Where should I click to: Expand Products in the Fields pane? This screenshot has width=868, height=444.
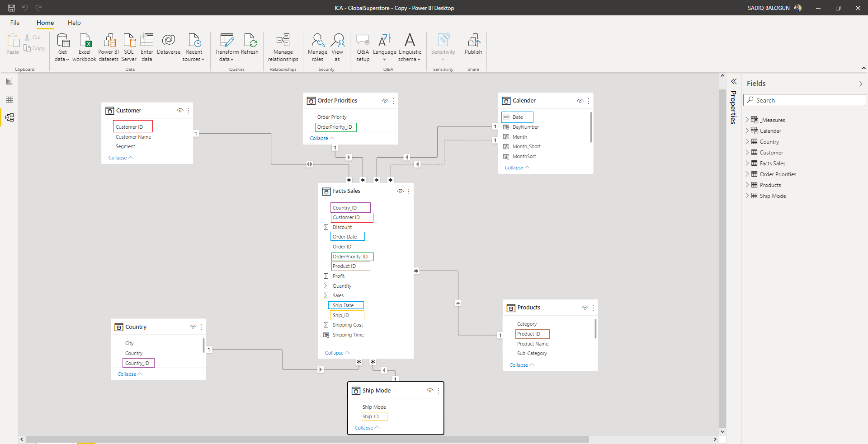coord(747,185)
